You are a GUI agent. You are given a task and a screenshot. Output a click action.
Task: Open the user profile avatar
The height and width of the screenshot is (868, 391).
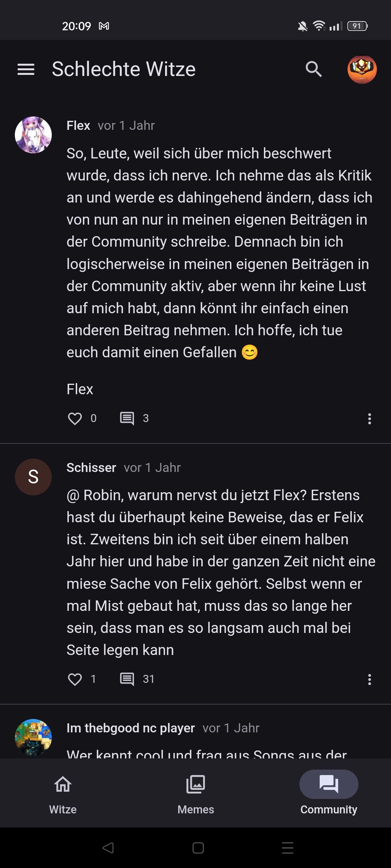(362, 69)
